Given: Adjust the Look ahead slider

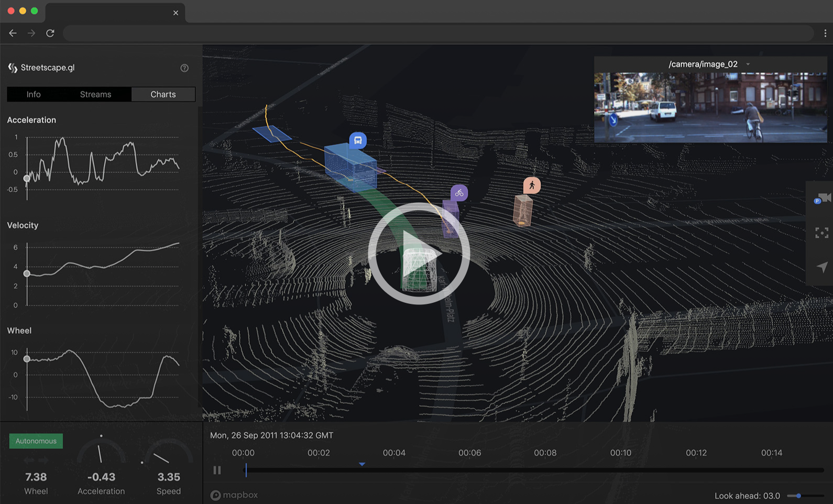Looking at the screenshot, I should click(x=806, y=496).
